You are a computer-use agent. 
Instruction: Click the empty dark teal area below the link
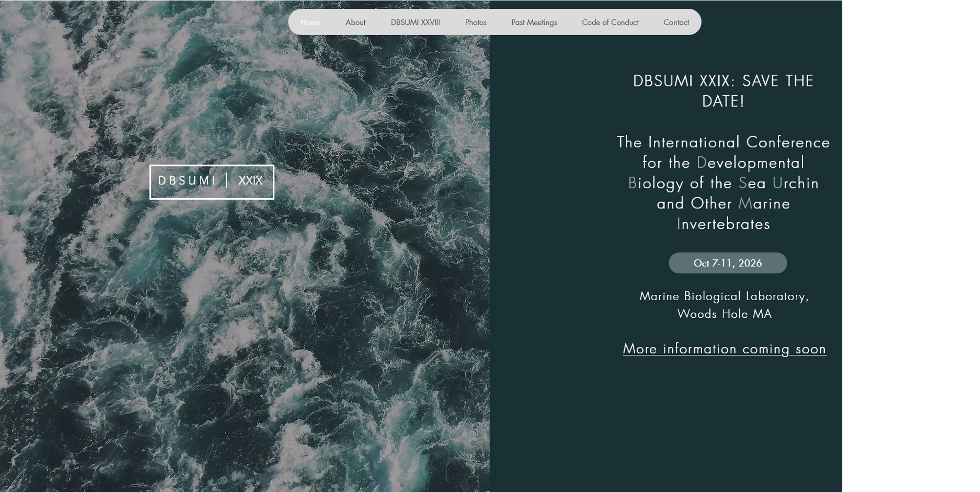click(684, 430)
